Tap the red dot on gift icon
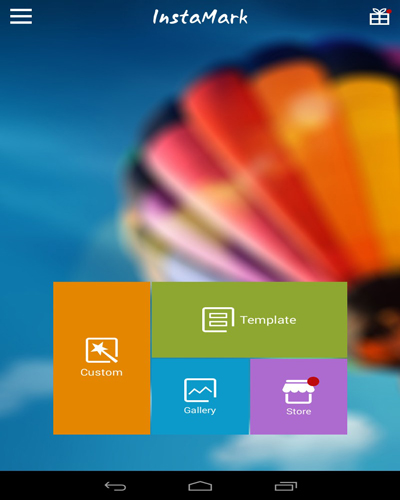400x500 pixels. pyautogui.click(x=389, y=11)
